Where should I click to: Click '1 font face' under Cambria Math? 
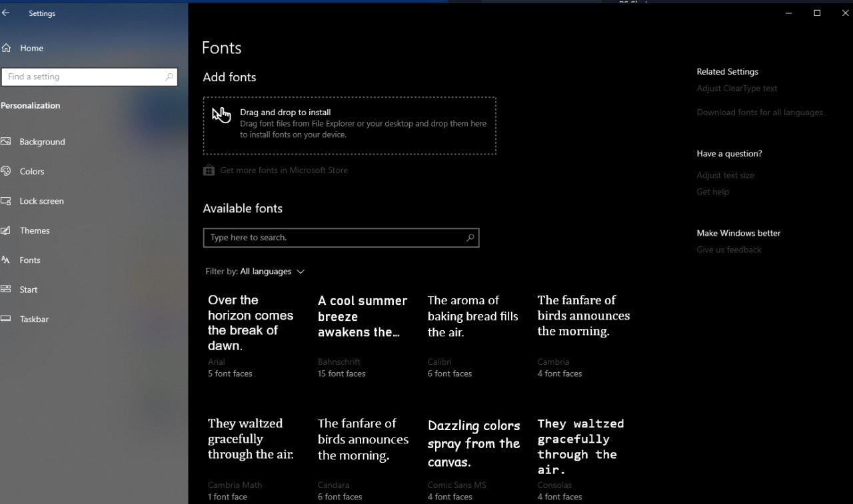pyautogui.click(x=227, y=497)
